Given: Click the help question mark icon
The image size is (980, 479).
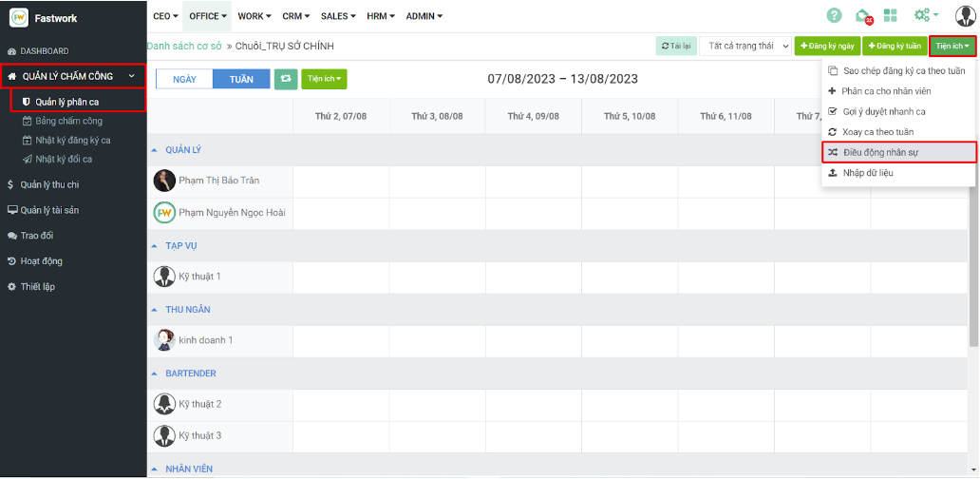Looking at the screenshot, I should [x=835, y=15].
